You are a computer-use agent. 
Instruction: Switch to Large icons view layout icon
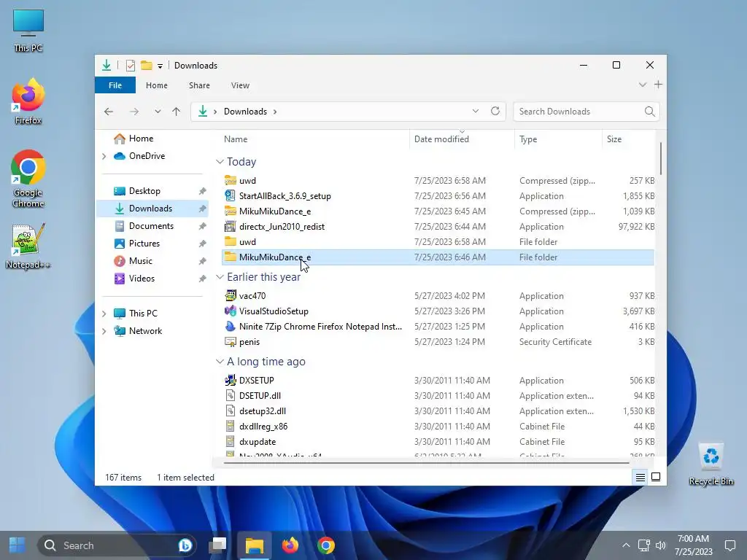click(x=656, y=477)
